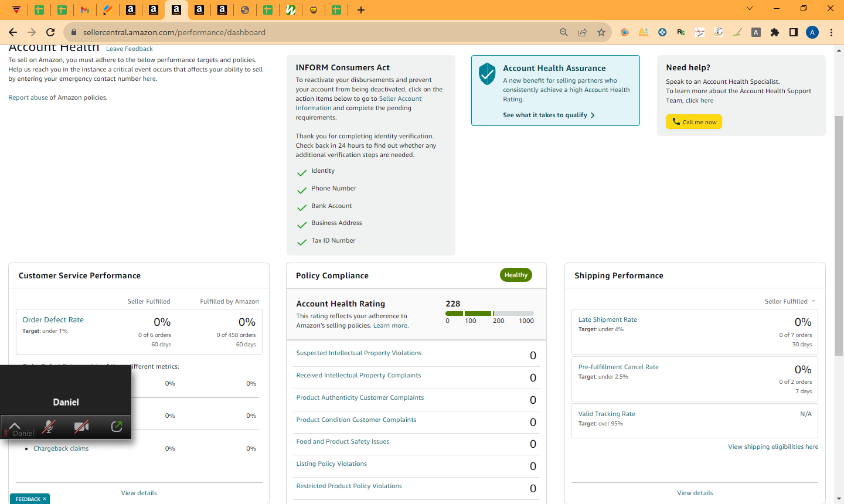Viewport: 844px width, 504px height.
Task: Switch to the white N on green tab
Action: point(291,9)
